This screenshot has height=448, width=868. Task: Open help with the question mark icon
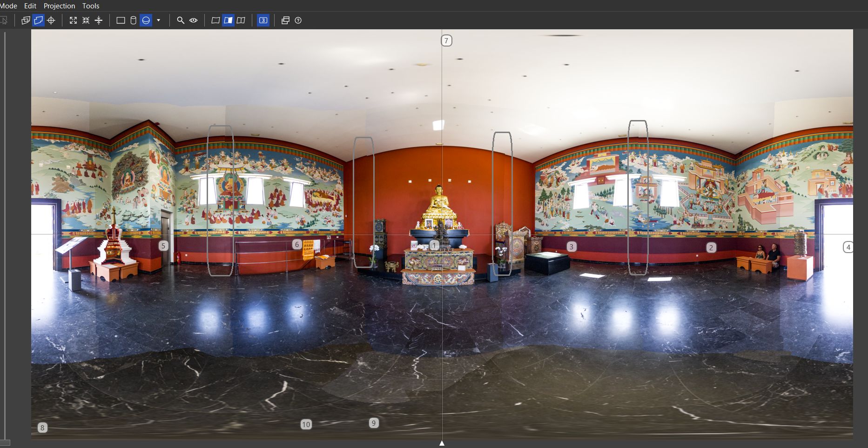[298, 20]
